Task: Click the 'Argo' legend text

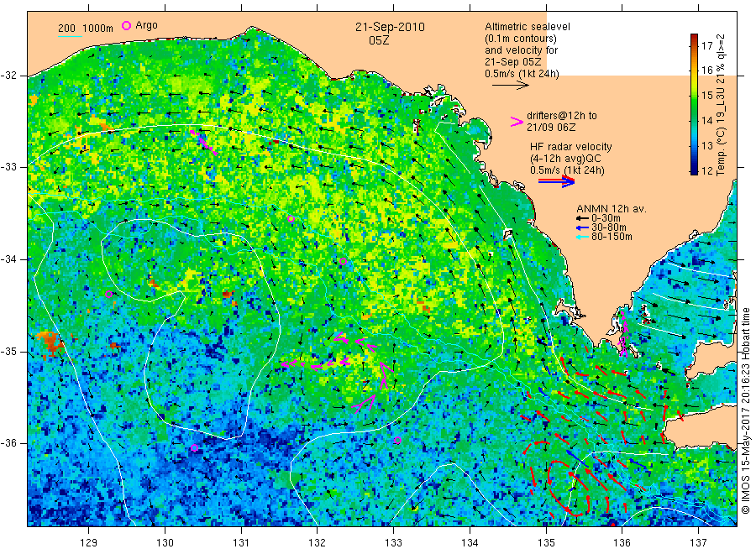Action: [x=146, y=25]
